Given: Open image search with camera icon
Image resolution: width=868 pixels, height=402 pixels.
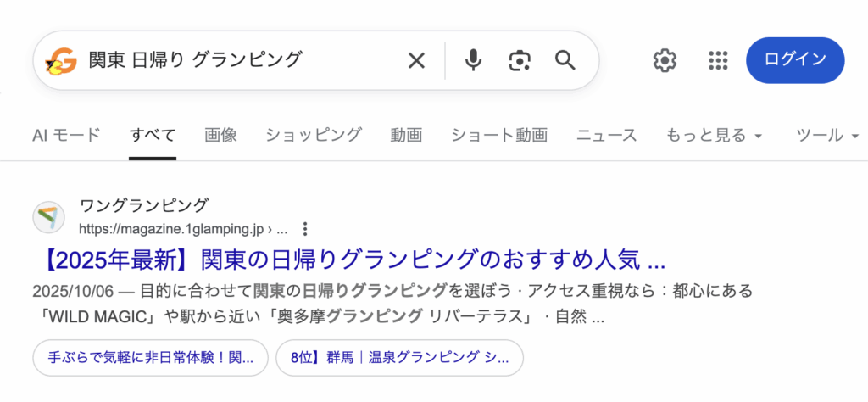Looking at the screenshot, I should click(519, 60).
